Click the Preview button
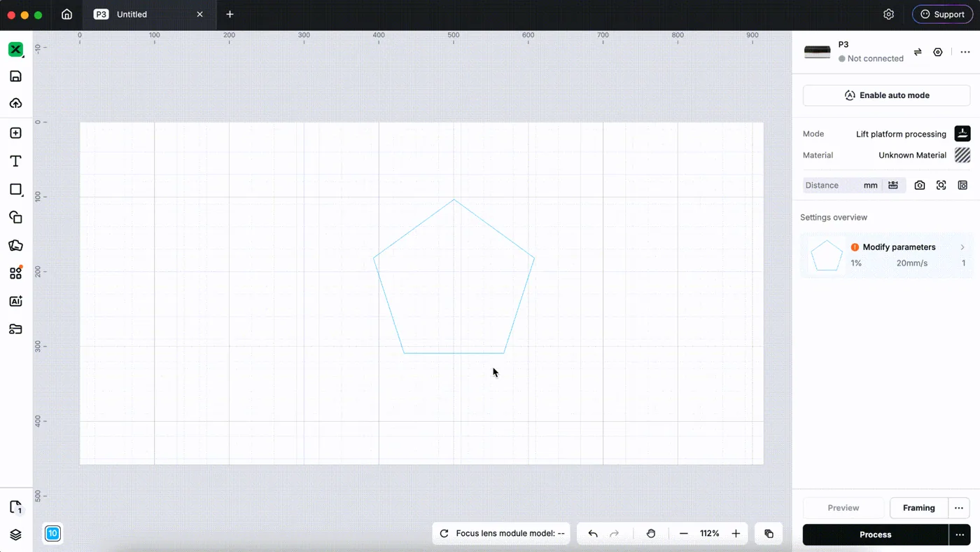This screenshot has height=552, width=980. tap(843, 508)
